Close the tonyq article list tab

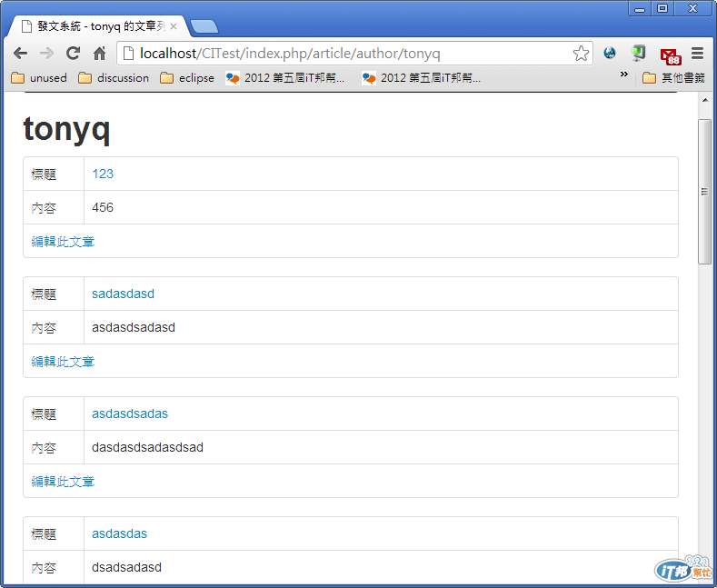point(174,26)
